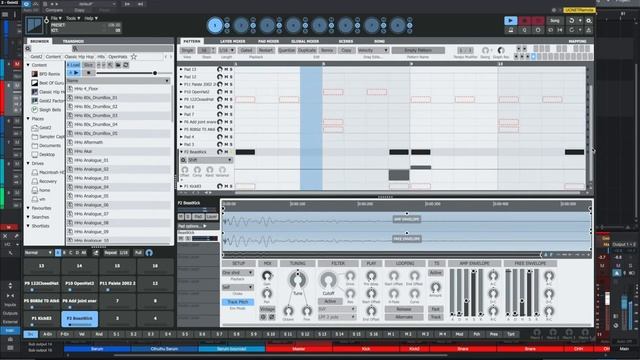Screen dimensions: 640x360
Task: Click the Copy pattern button
Action: click(346, 50)
